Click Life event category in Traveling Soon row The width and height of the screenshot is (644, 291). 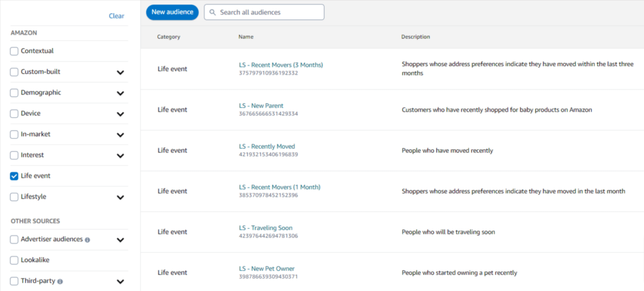click(172, 232)
